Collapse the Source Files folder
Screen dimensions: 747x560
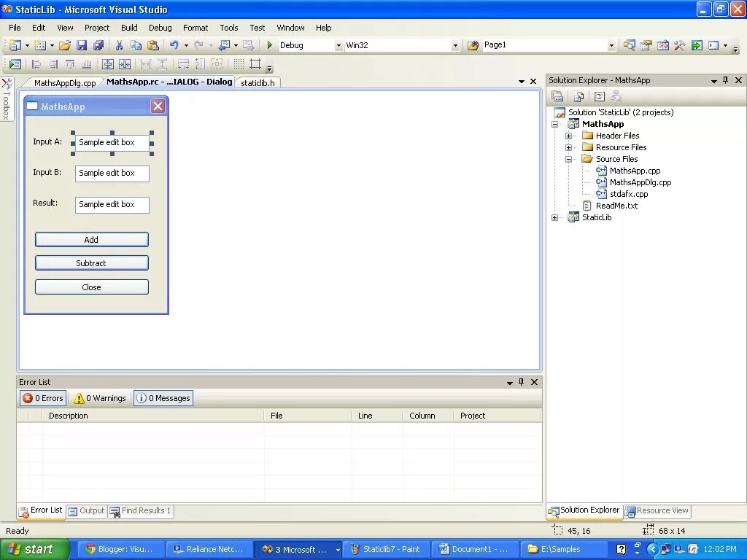(569, 160)
